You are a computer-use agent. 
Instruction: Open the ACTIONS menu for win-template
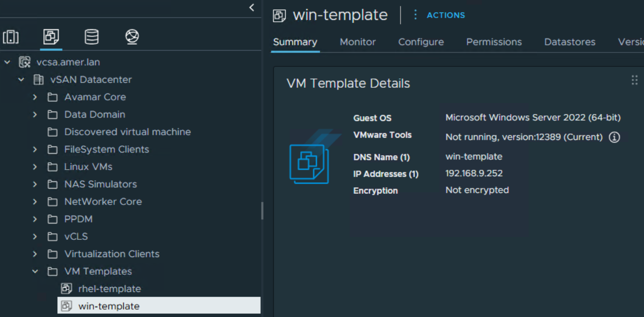click(x=445, y=15)
